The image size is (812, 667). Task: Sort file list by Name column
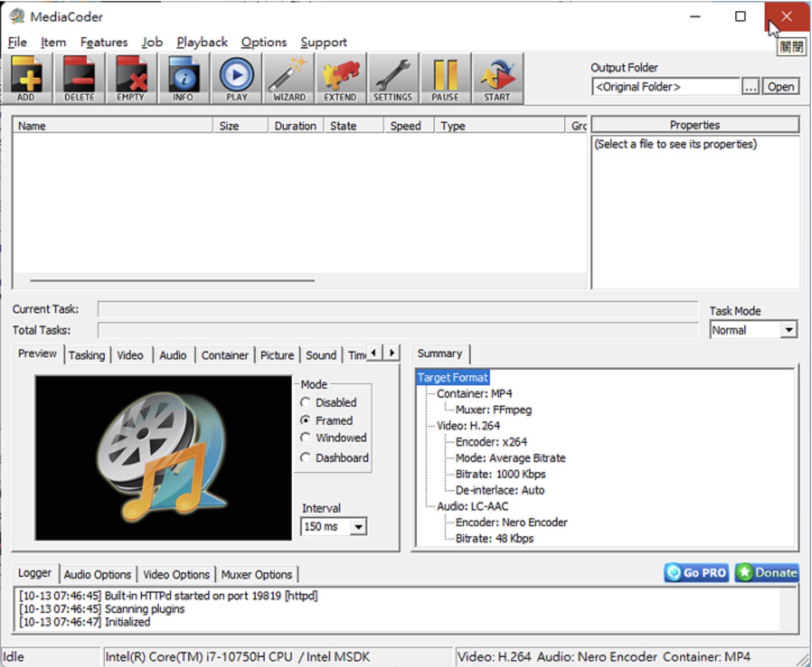pyautogui.click(x=113, y=126)
